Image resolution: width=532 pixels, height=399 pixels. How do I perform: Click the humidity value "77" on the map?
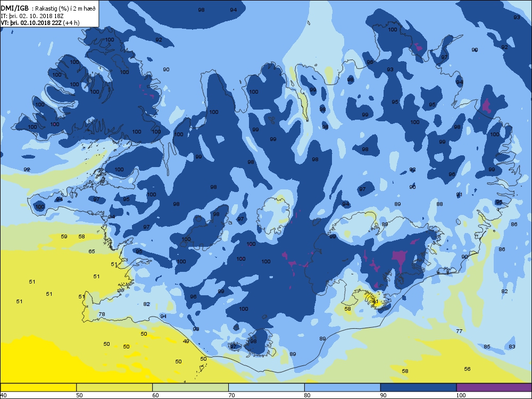[460, 331]
